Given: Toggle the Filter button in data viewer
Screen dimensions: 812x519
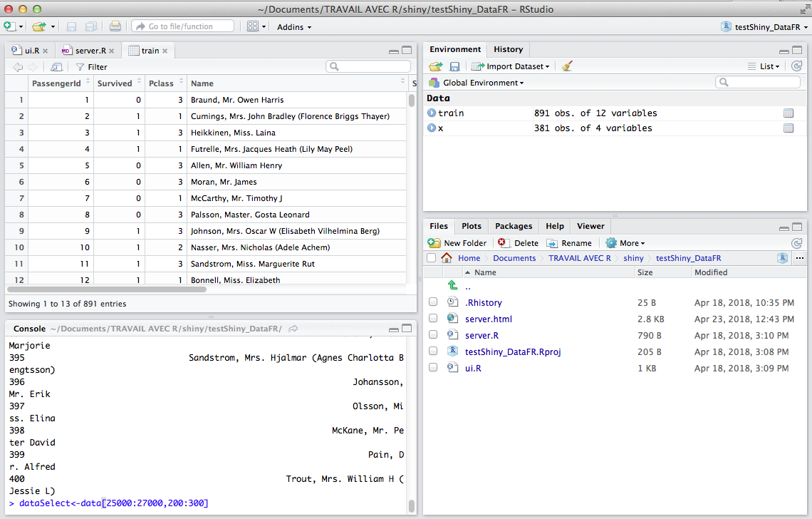Looking at the screenshot, I should click(x=92, y=67).
